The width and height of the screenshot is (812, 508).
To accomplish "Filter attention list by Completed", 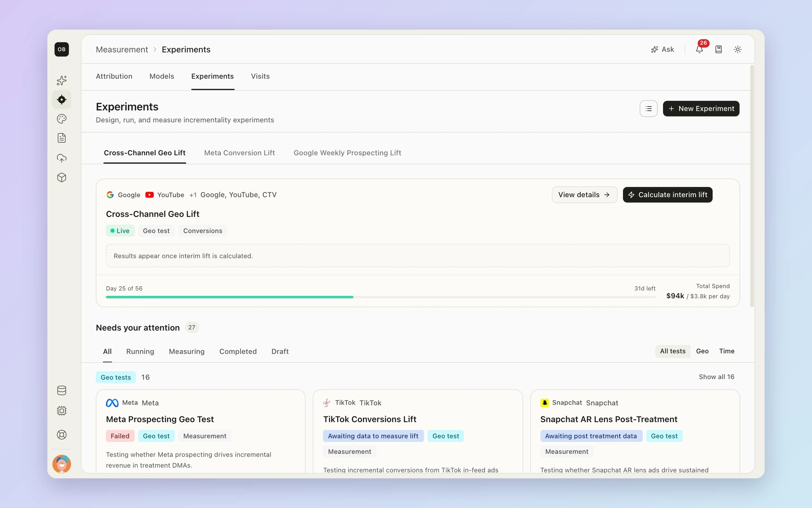I will pyautogui.click(x=238, y=351).
